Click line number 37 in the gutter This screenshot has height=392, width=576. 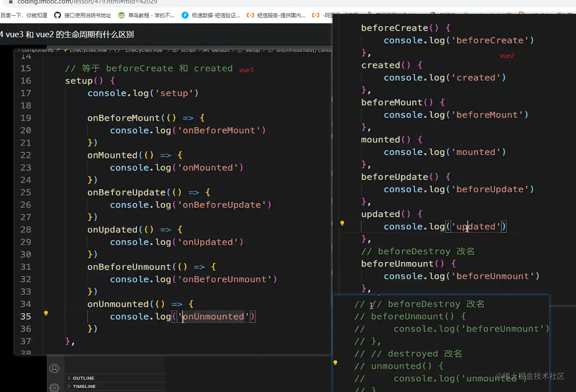point(26,341)
